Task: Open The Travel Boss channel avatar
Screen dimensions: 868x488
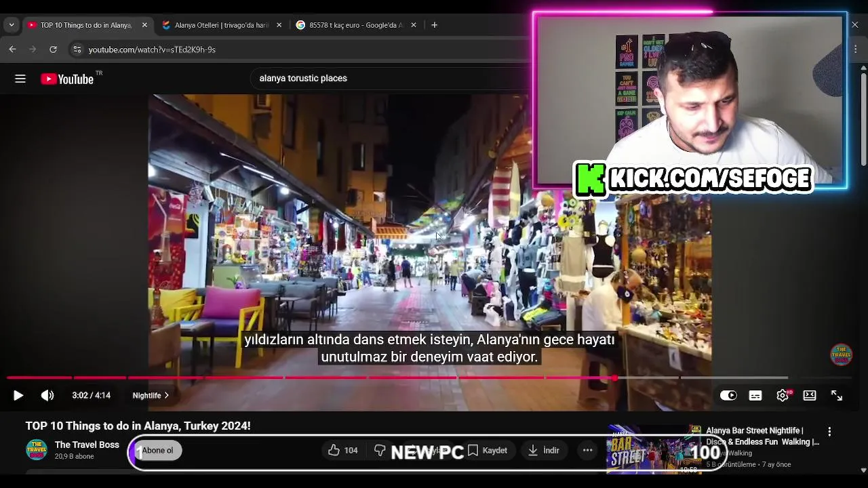Action: coord(37,450)
